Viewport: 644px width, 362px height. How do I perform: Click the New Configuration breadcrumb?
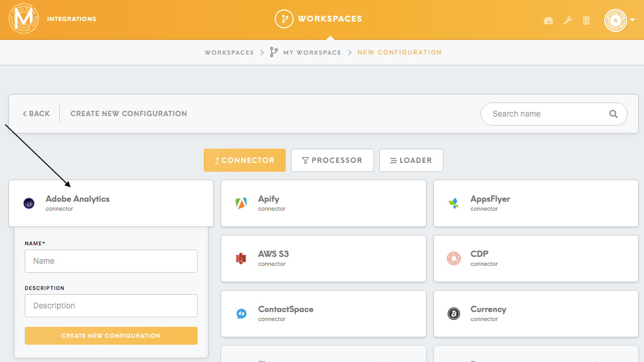tap(399, 53)
